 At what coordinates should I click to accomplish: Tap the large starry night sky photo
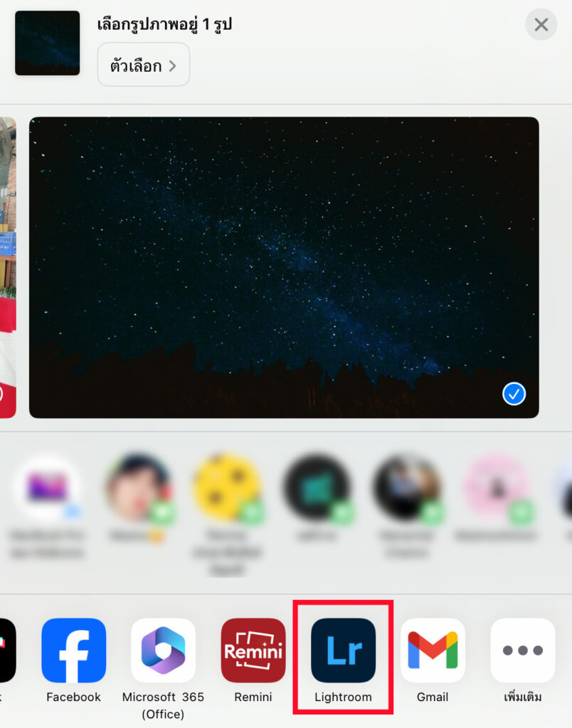(x=283, y=267)
